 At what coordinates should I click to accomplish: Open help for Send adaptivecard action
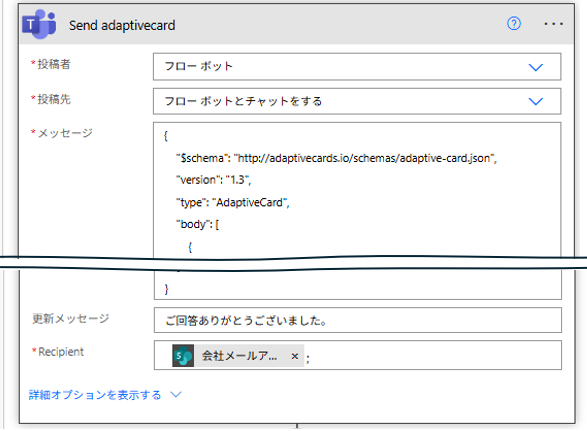tap(514, 24)
